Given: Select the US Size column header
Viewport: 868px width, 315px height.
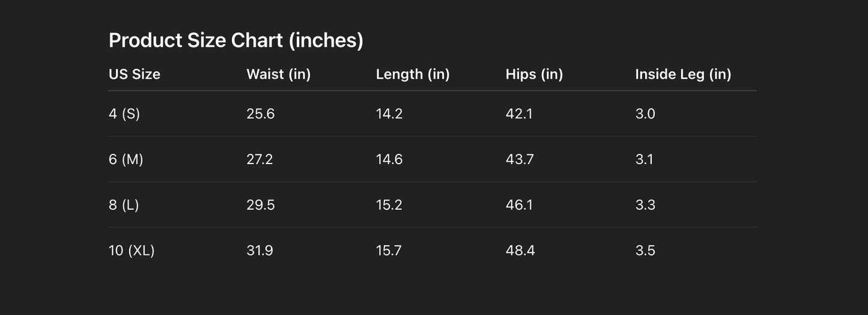Looking at the screenshot, I should [135, 75].
